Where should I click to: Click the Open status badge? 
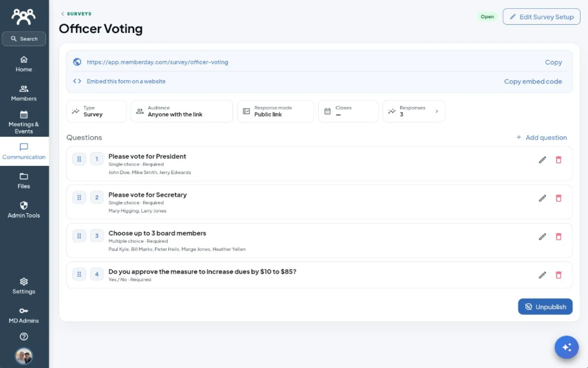click(x=487, y=17)
